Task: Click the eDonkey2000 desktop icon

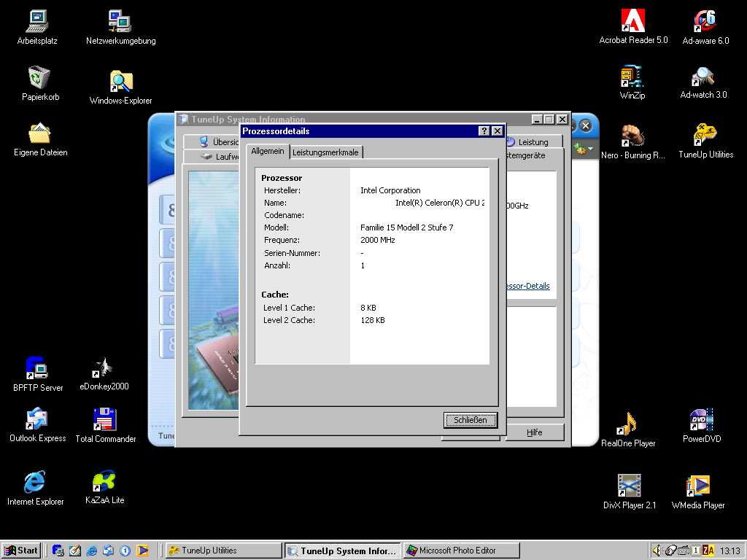Action: tap(104, 374)
